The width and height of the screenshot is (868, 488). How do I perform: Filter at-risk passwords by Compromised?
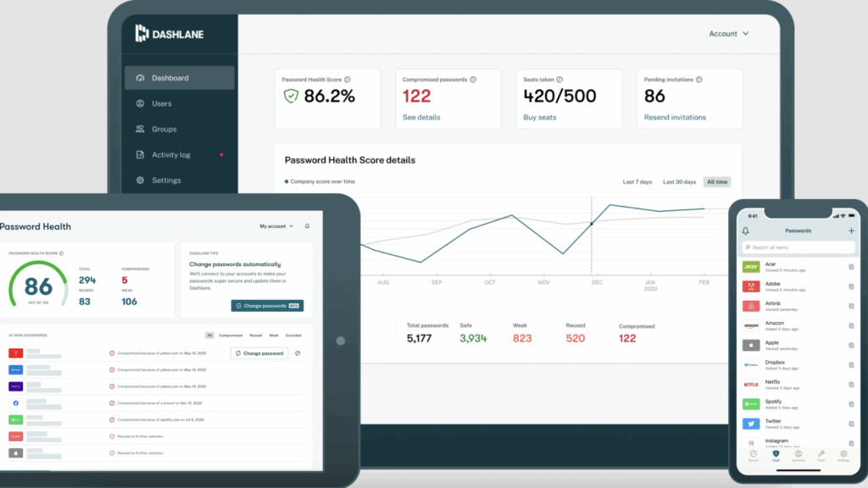231,335
